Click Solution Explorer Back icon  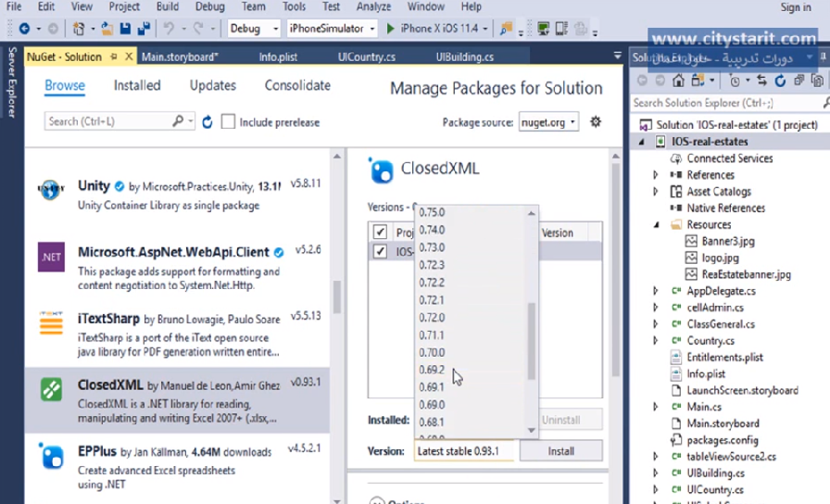642,81
